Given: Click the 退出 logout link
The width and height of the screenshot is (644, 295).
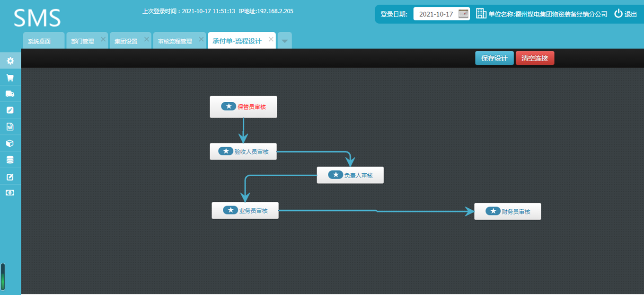Looking at the screenshot, I should pyautogui.click(x=626, y=14).
